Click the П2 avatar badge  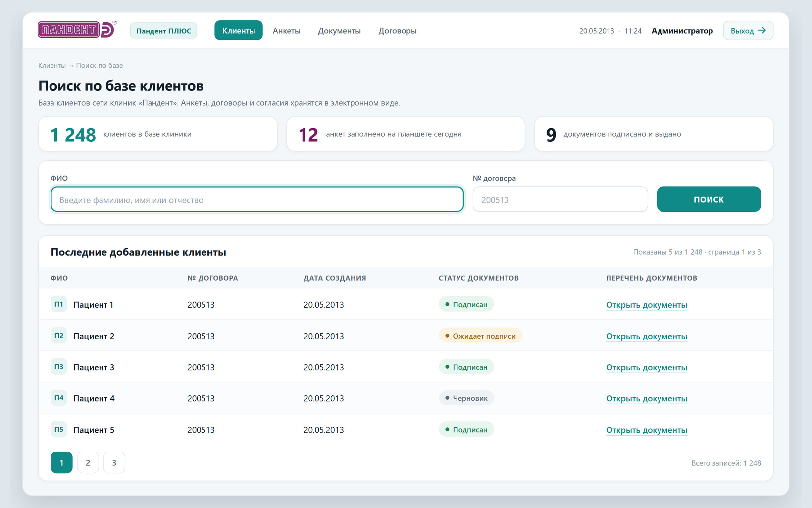tap(59, 336)
